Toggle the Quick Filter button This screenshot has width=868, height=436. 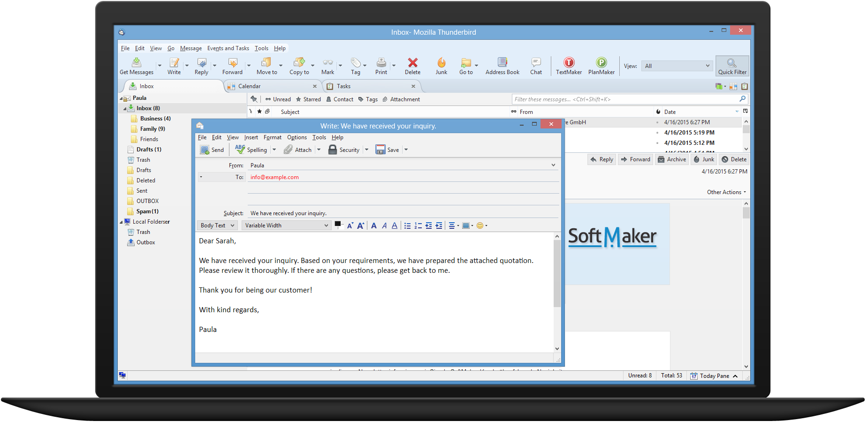point(732,66)
